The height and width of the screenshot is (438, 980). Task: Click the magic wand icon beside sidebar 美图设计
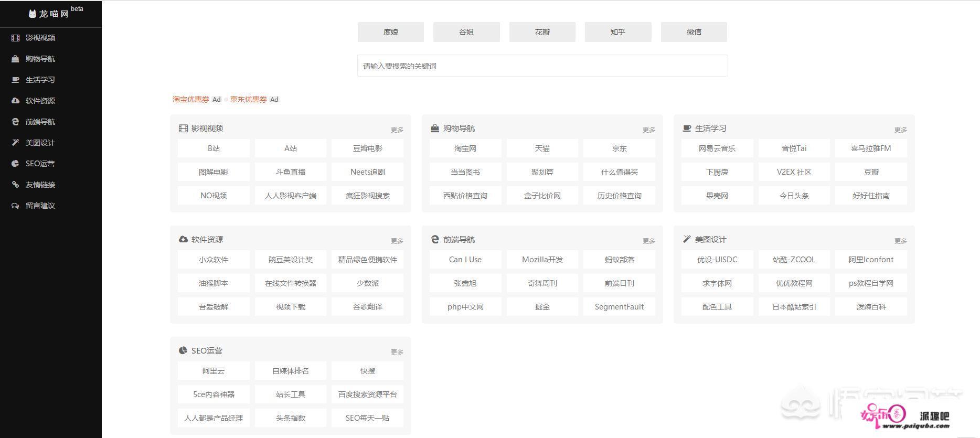pyautogui.click(x=15, y=143)
